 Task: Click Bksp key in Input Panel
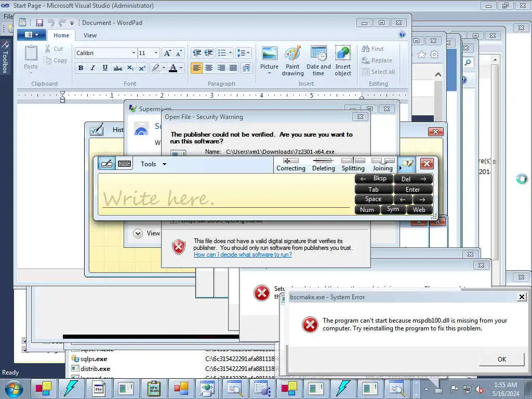tap(374, 179)
